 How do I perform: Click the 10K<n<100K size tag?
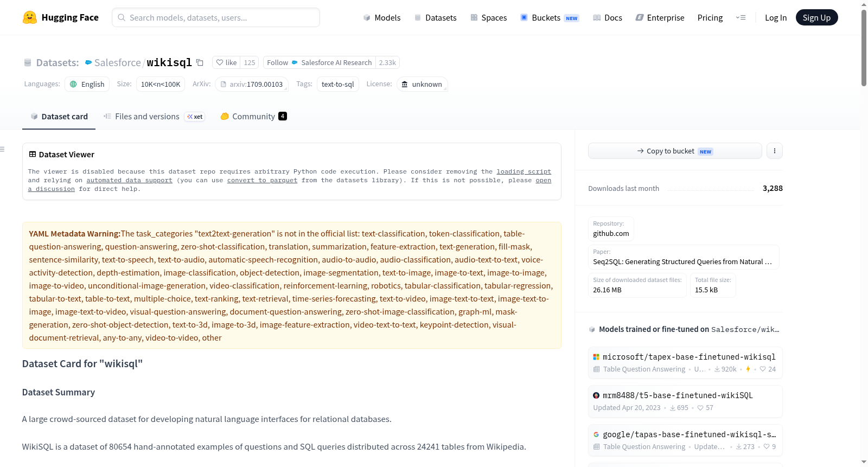click(161, 84)
